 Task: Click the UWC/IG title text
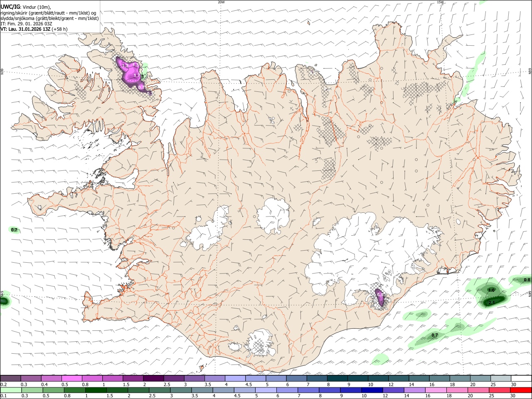point(10,7)
